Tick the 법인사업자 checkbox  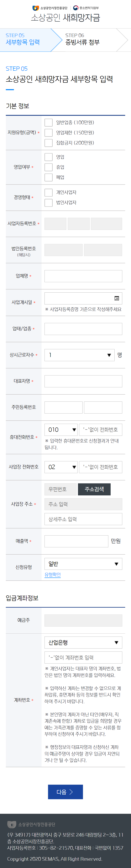[48, 203]
